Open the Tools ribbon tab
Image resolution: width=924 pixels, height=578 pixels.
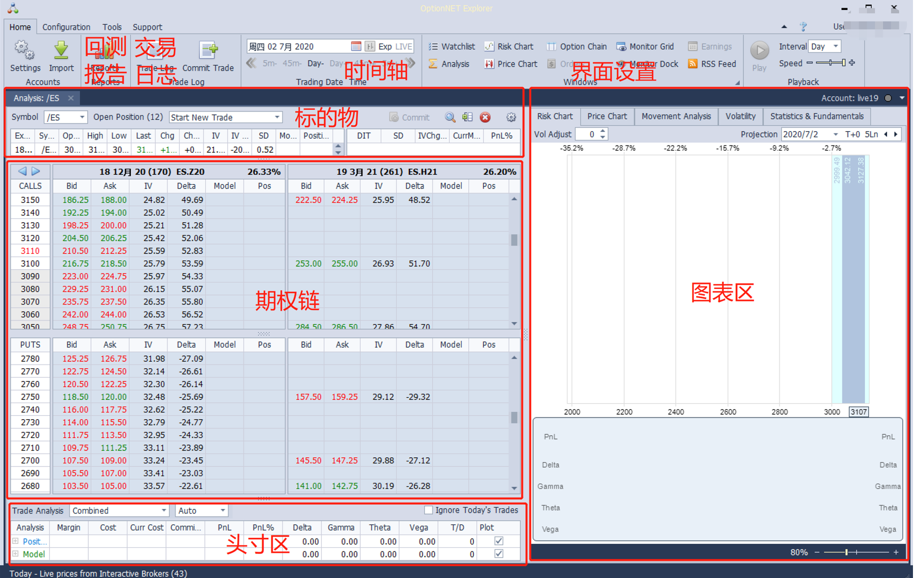(x=112, y=27)
